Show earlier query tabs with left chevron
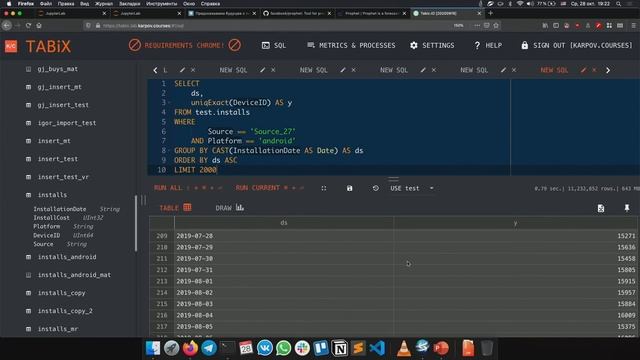Screen dimensions: 640x360 click(x=155, y=70)
